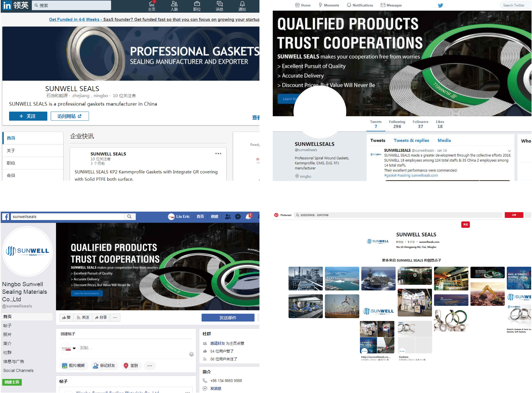This screenshot has width=532, height=393.
Task: Click Facebook 首页 top nav link
Action: coord(200,216)
